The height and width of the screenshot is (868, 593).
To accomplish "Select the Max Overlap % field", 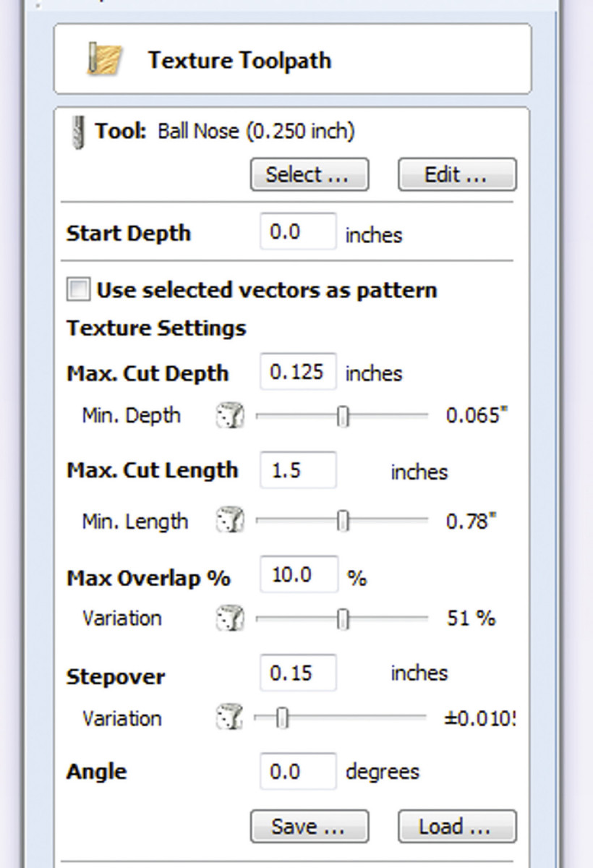I will click(x=298, y=575).
